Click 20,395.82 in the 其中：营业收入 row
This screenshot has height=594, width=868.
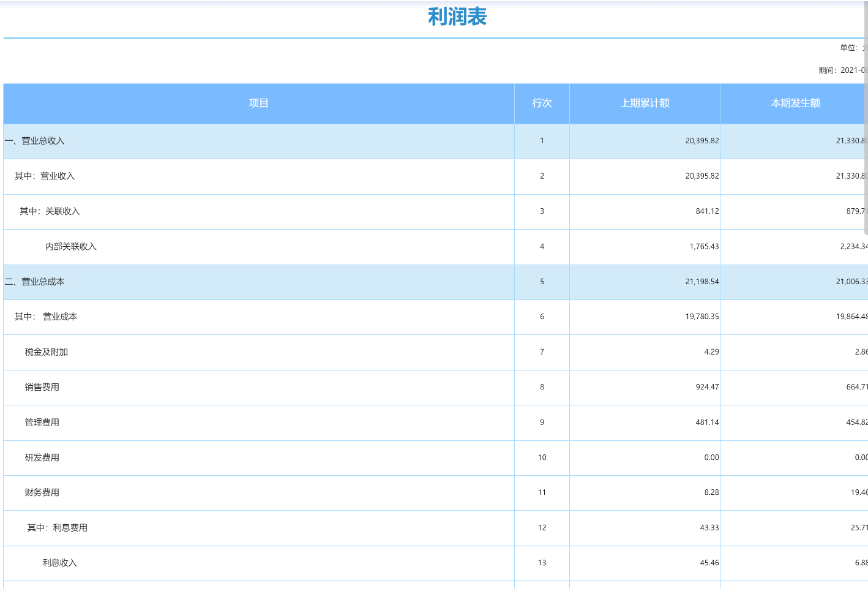tap(702, 176)
